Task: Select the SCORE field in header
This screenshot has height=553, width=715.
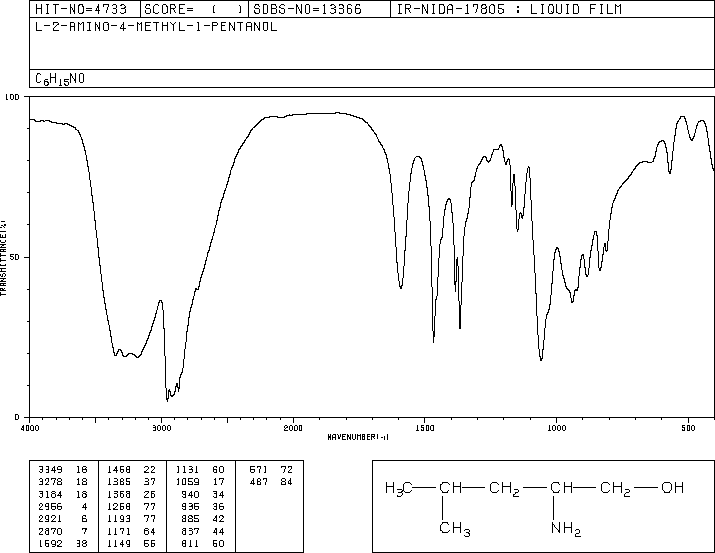Action: [194, 9]
